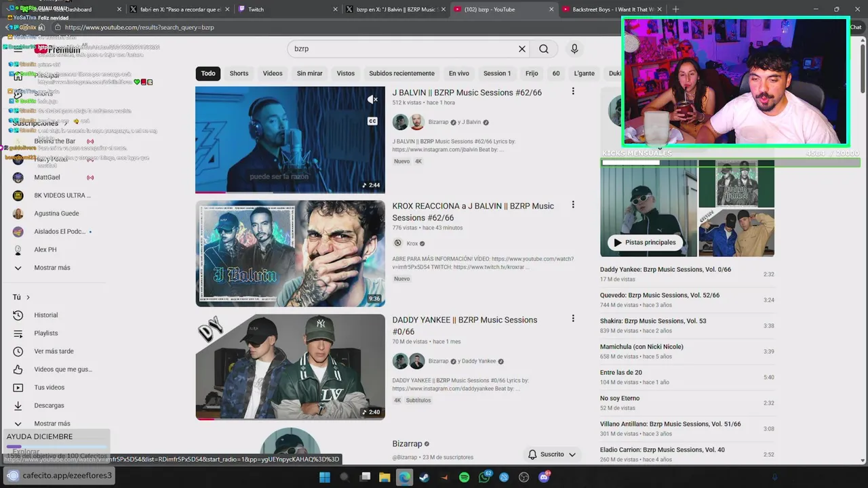Open Descargas in the sidebar
The width and height of the screenshot is (868, 488).
coord(49,405)
